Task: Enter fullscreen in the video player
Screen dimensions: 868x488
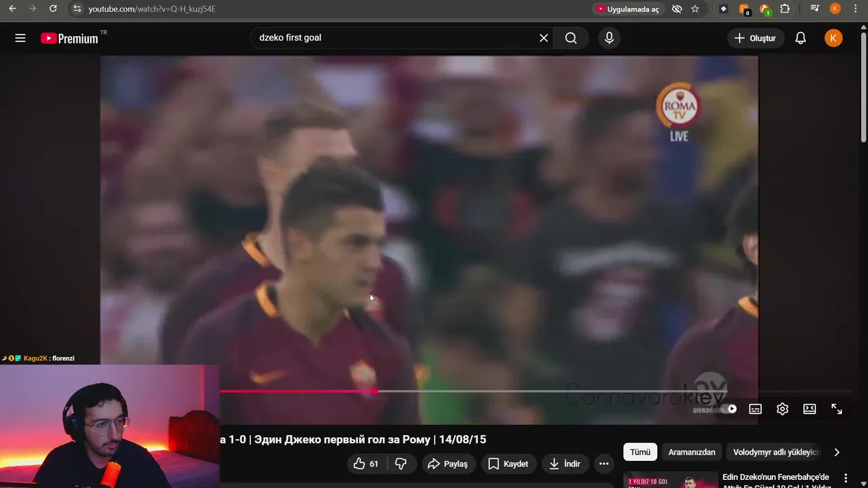Action: pos(837,409)
